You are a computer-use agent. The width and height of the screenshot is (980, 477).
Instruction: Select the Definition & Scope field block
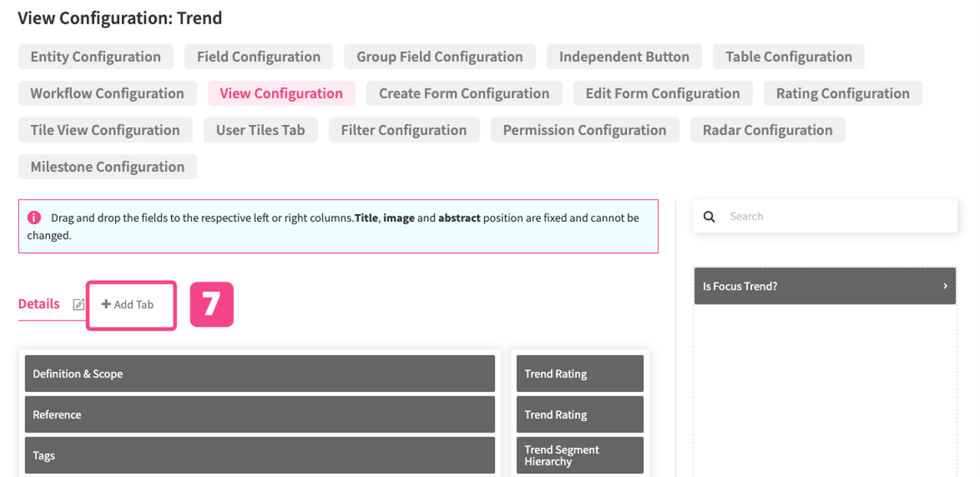click(x=259, y=373)
